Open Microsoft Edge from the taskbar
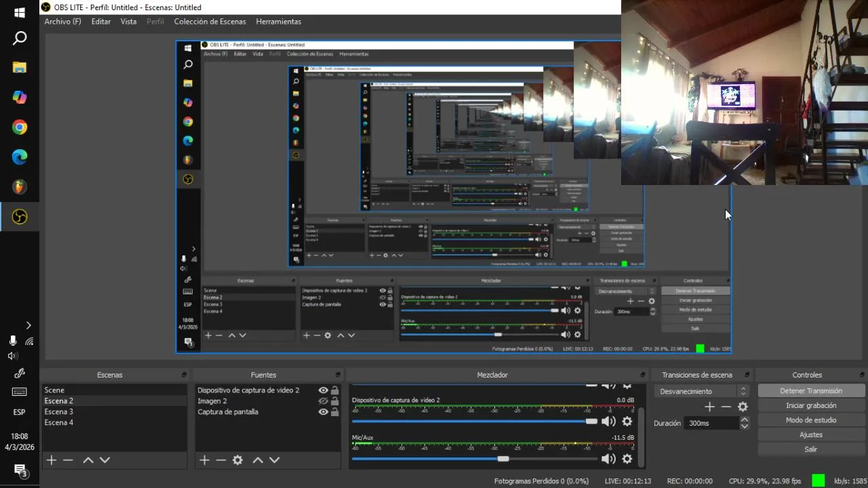Image resolution: width=868 pixels, height=488 pixels. tap(20, 157)
